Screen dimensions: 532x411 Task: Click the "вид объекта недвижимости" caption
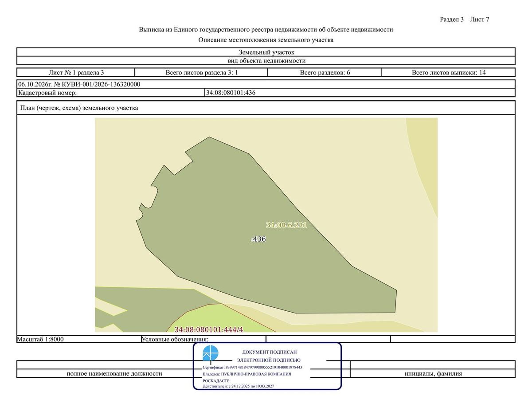266,61
